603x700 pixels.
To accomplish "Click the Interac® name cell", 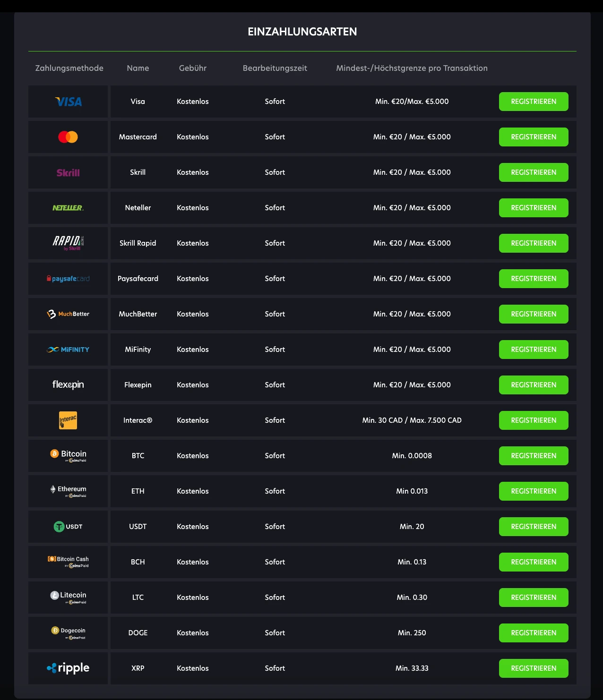I will tap(138, 420).
